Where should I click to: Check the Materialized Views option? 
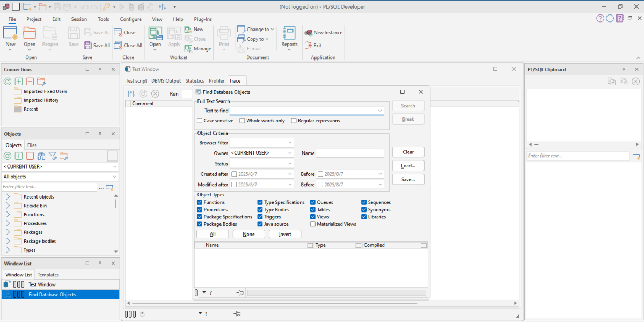pos(313,224)
